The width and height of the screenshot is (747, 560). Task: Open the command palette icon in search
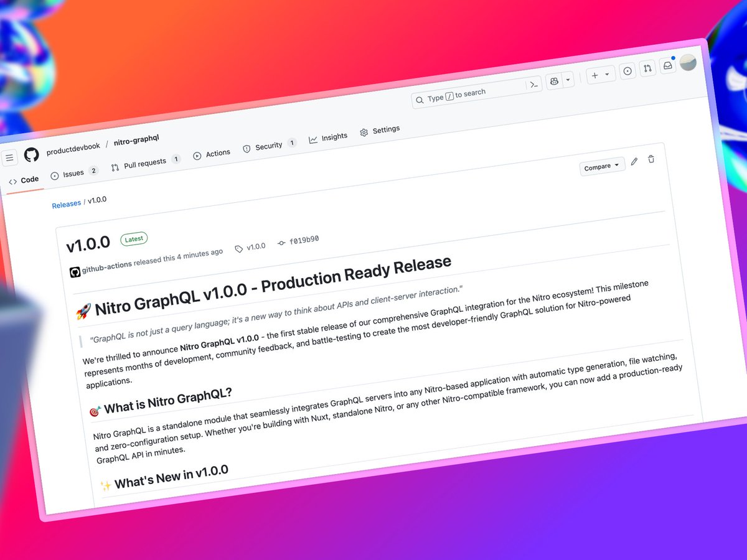(533, 85)
